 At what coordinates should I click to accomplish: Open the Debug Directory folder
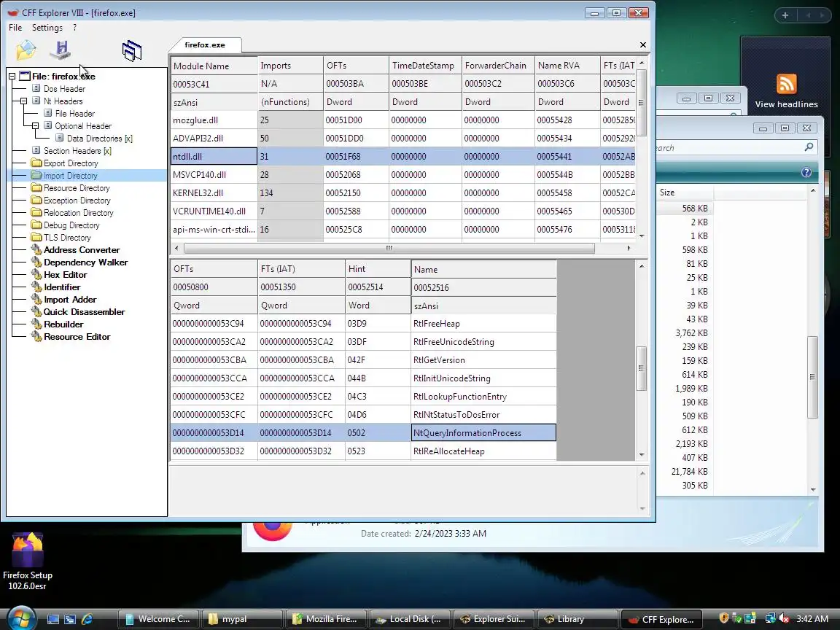pos(71,225)
